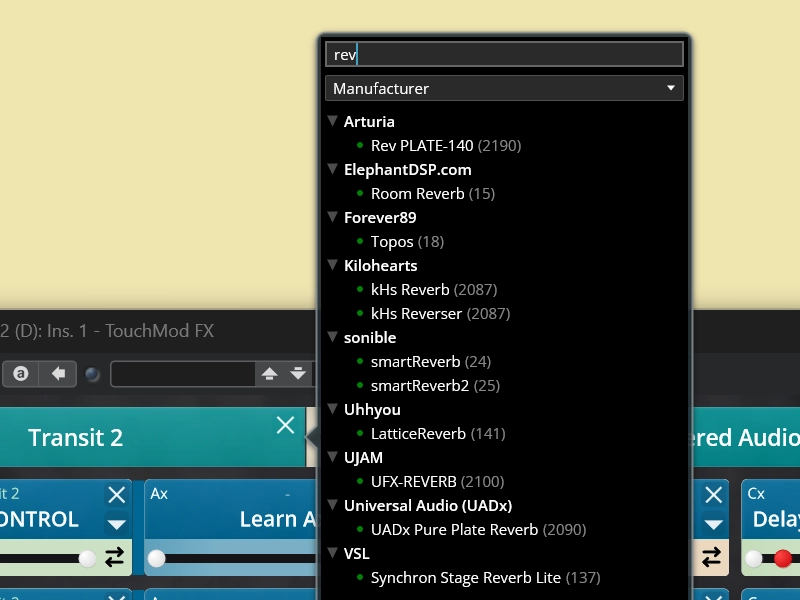
Task: Collapse the Kilohearts group
Action: (333, 265)
